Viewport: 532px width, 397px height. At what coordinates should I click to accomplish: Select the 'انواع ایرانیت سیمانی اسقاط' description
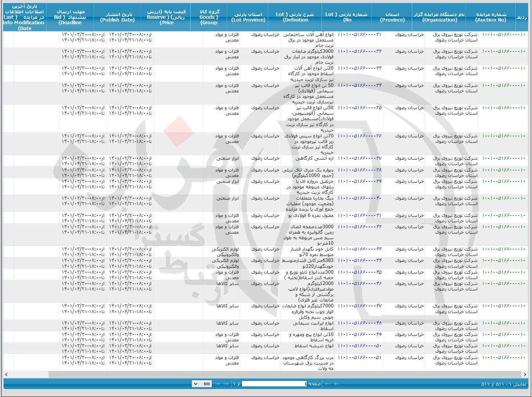[x=313, y=326]
